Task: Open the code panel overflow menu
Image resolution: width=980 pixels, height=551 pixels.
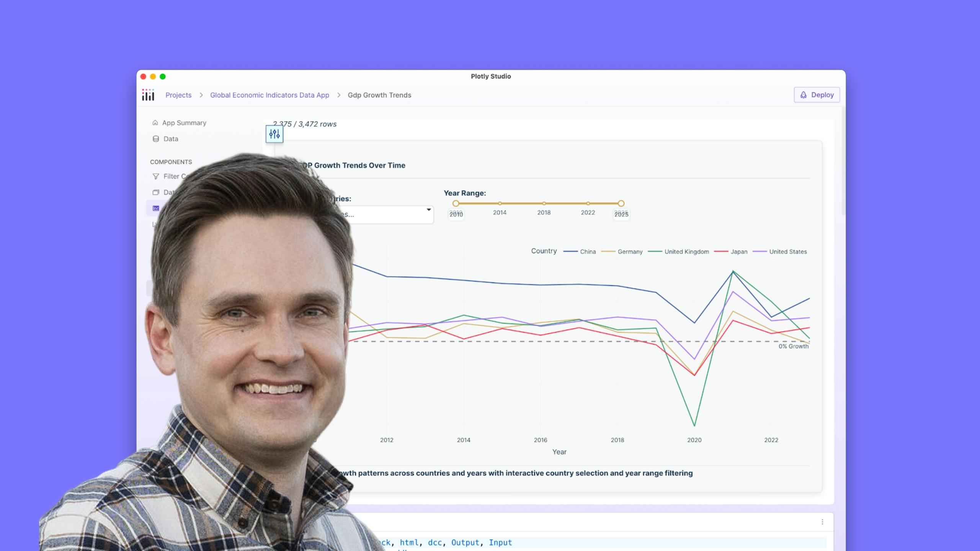Action: coord(822,522)
